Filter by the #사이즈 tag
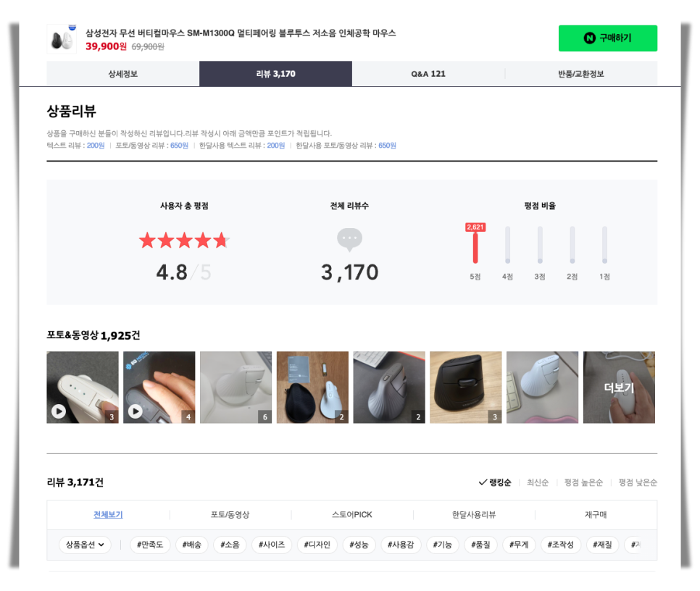This screenshot has width=700, height=591. 272,545
